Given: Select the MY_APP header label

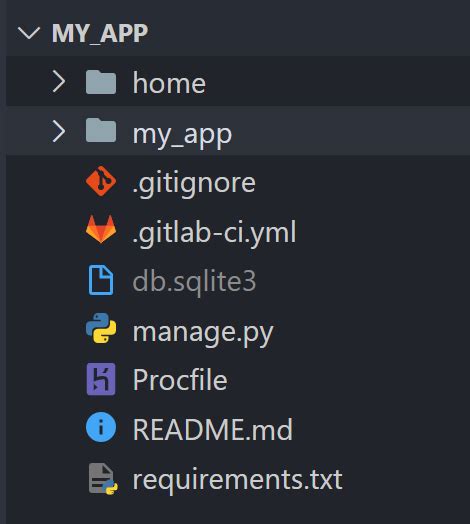Looking at the screenshot, I should click(100, 33).
